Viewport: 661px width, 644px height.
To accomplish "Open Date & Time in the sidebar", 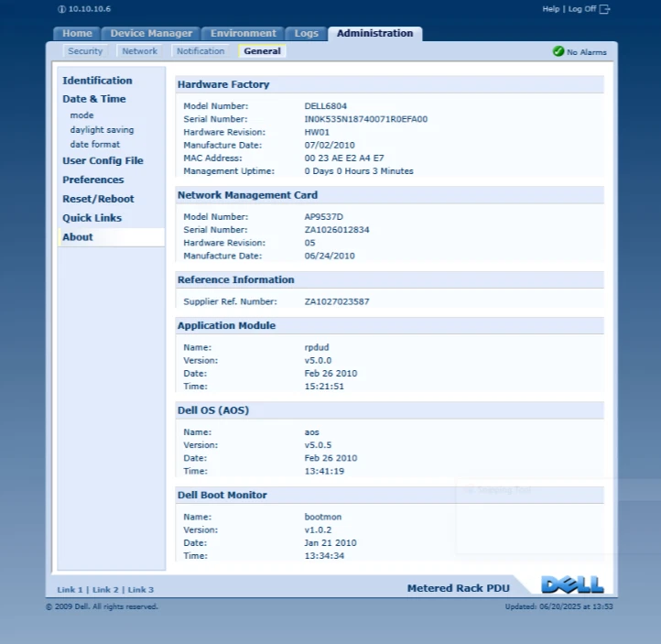I will point(94,99).
